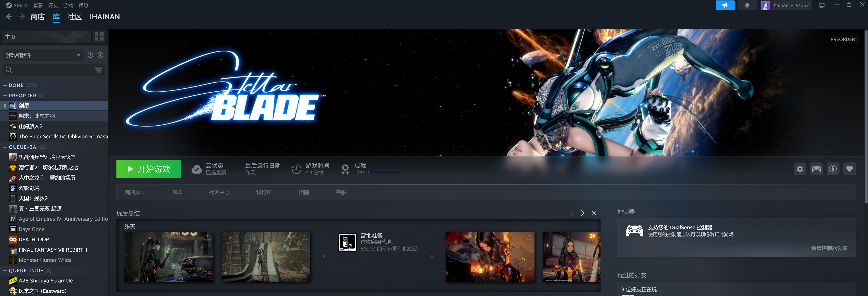Click the megaphone announcements icon
Image resolution: width=868 pixels, height=296 pixels.
click(x=725, y=5)
